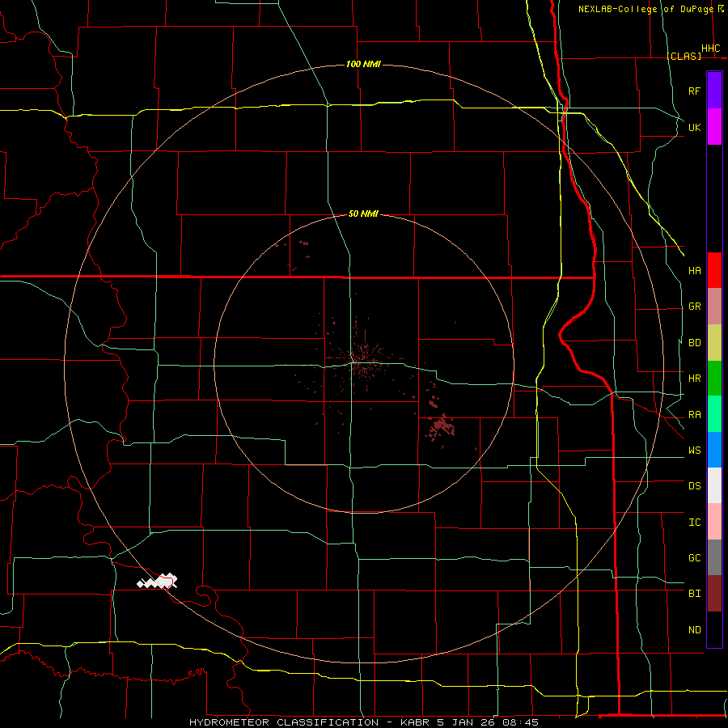
Task: Click the HR legend label text
Action: [x=694, y=379]
